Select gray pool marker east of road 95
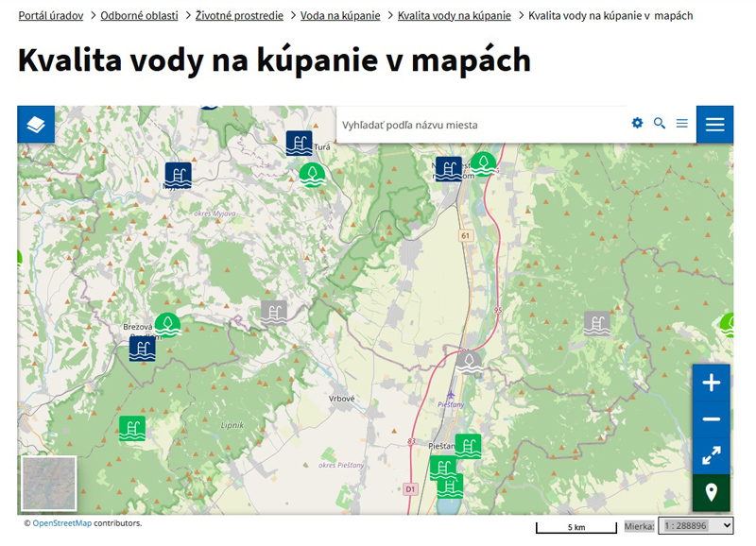The height and width of the screenshot is (546, 756). (x=597, y=323)
